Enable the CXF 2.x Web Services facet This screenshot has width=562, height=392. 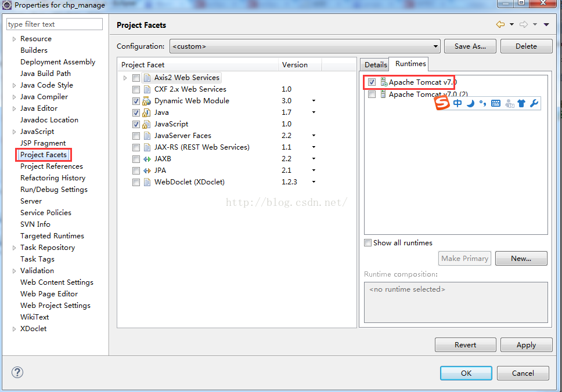point(136,89)
